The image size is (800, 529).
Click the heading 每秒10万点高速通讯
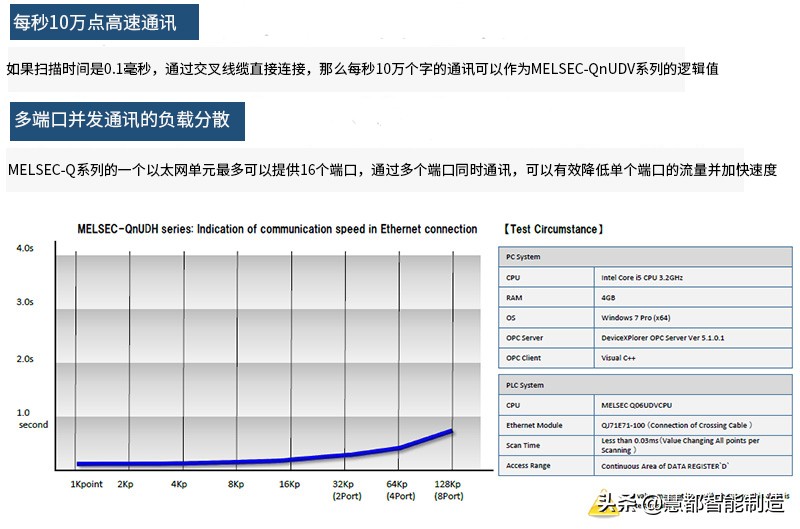coord(104,22)
